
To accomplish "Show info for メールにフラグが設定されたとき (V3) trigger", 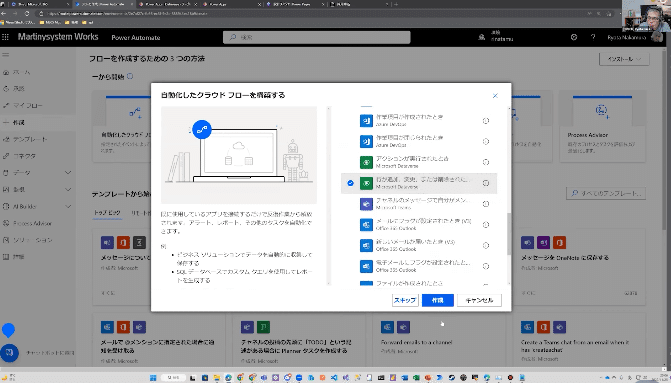I will (486, 225).
